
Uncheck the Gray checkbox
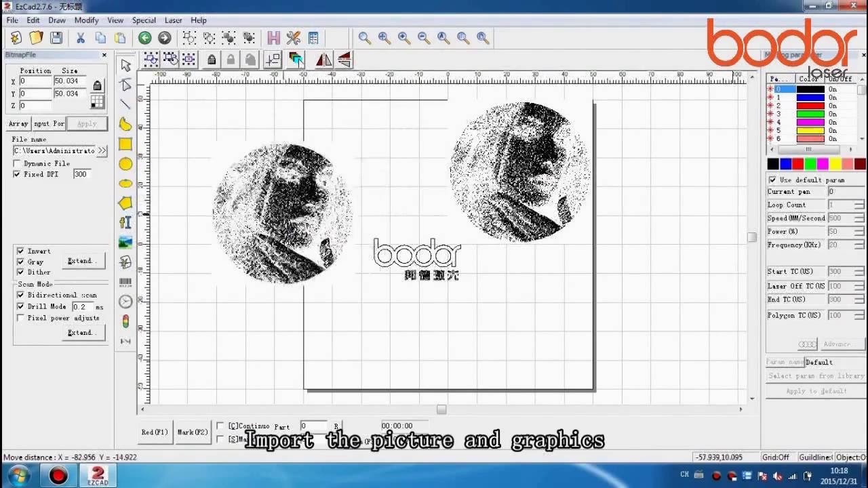20,262
